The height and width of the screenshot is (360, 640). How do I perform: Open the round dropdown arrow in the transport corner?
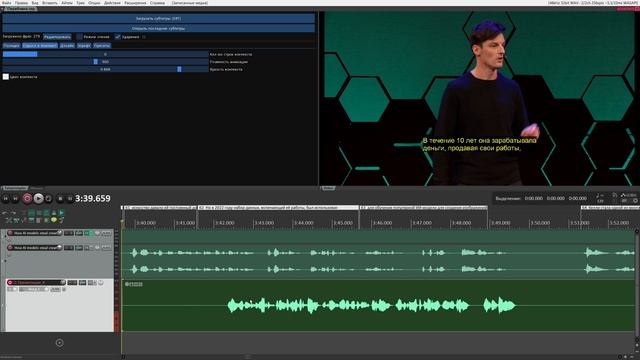pos(635,201)
